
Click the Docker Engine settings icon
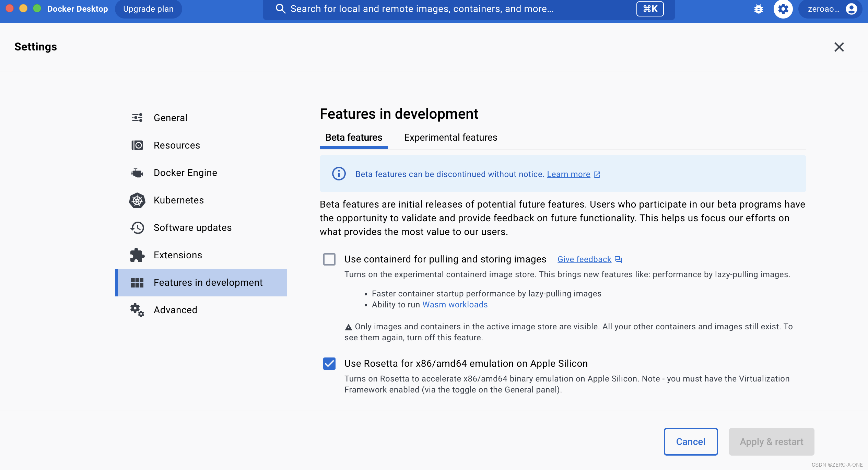click(x=137, y=173)
